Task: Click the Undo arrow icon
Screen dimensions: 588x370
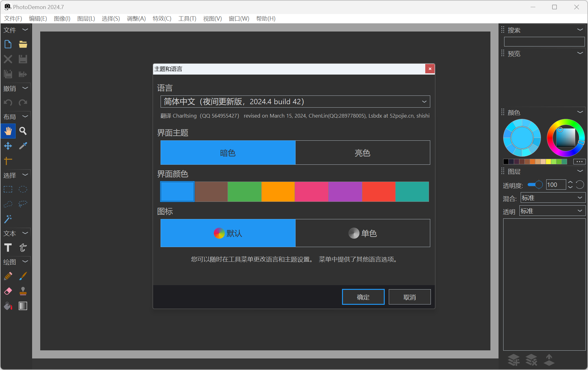Action: pos(8,102)
